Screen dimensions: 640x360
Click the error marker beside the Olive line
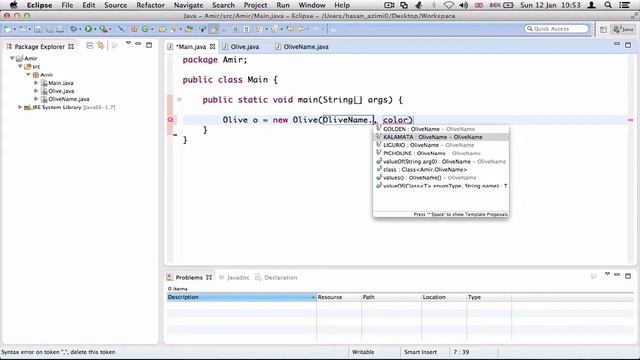171,120
